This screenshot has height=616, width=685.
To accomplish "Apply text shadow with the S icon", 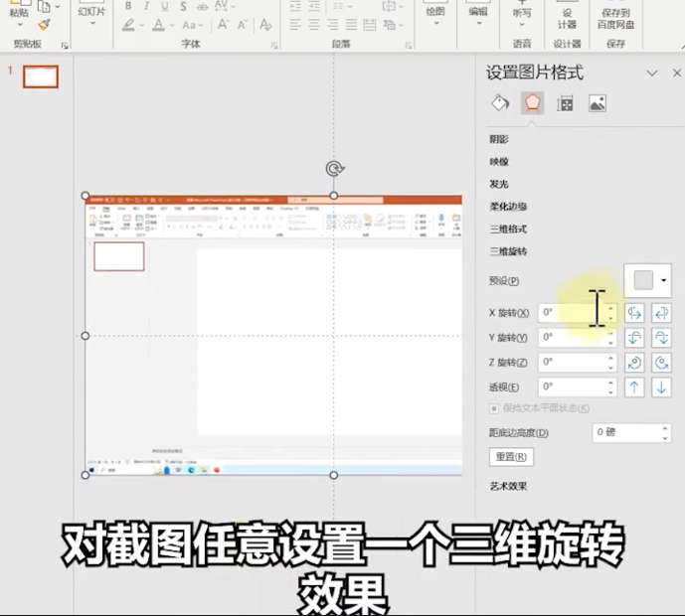I will pos(183,6).
